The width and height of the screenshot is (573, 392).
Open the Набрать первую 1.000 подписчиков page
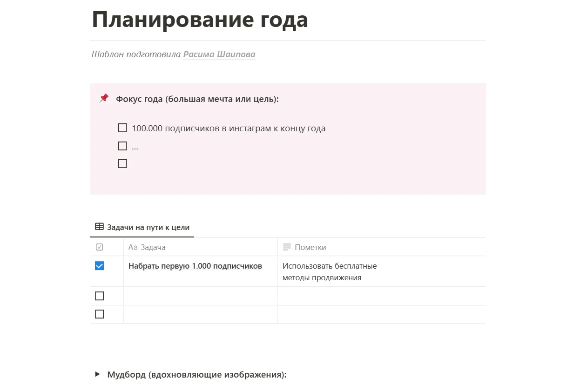[x=195, y=266]
